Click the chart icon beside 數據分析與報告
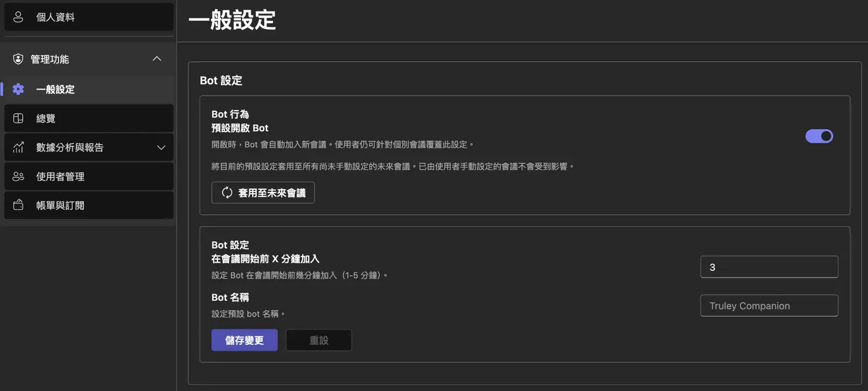 tap(18, 147)
